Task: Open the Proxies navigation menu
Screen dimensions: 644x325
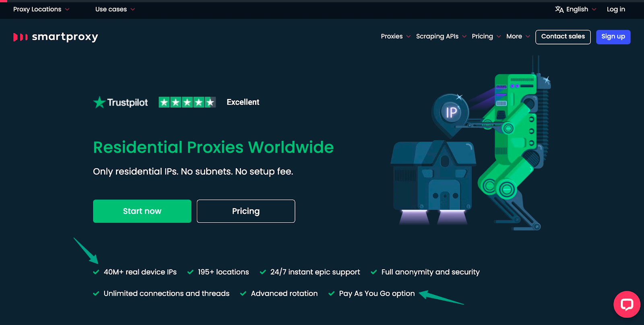Action: tap(396, 36)
